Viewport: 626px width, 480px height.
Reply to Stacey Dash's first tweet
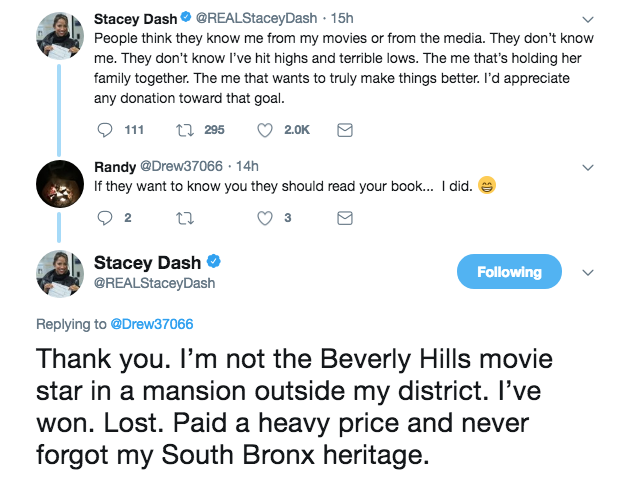pos(105,130)
